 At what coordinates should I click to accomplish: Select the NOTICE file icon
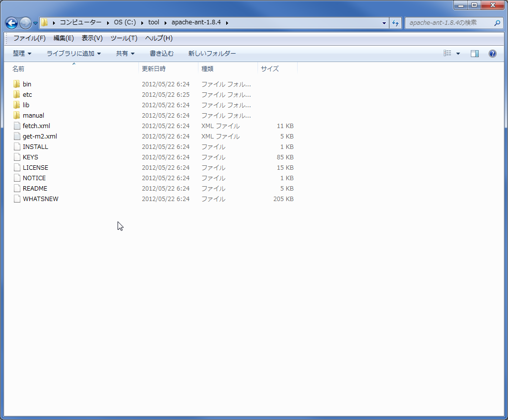[x=17, y=178]
